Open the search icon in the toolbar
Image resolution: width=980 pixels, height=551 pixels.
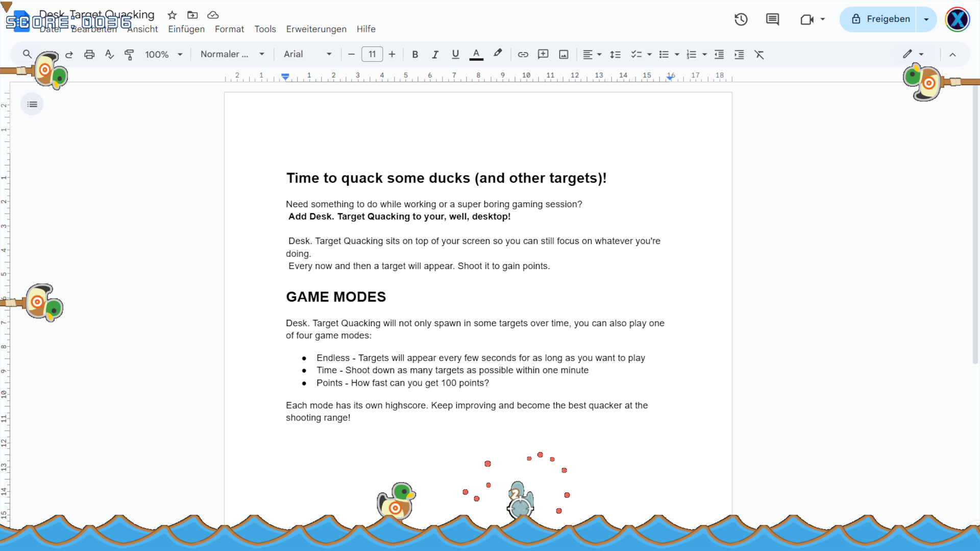pos(27,54)
